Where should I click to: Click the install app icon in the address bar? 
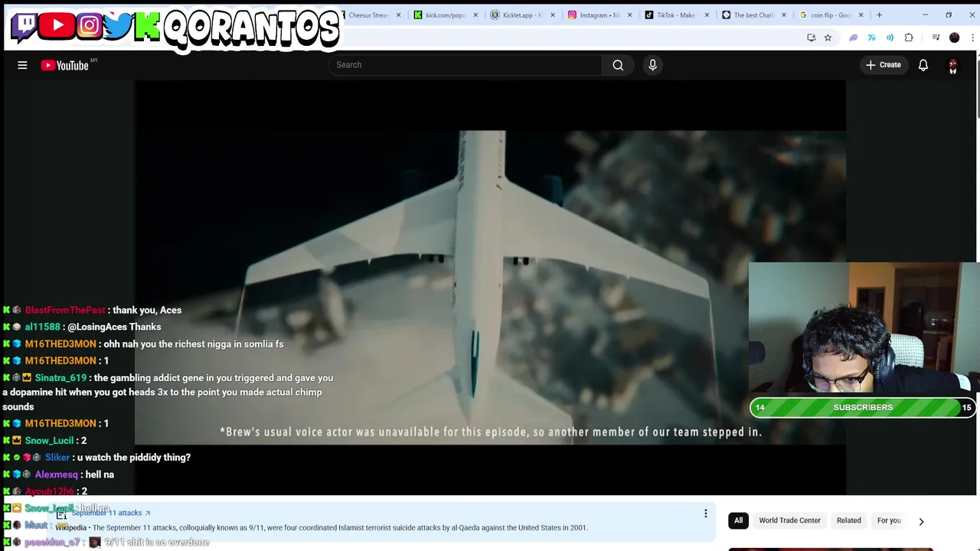[812, 37]
